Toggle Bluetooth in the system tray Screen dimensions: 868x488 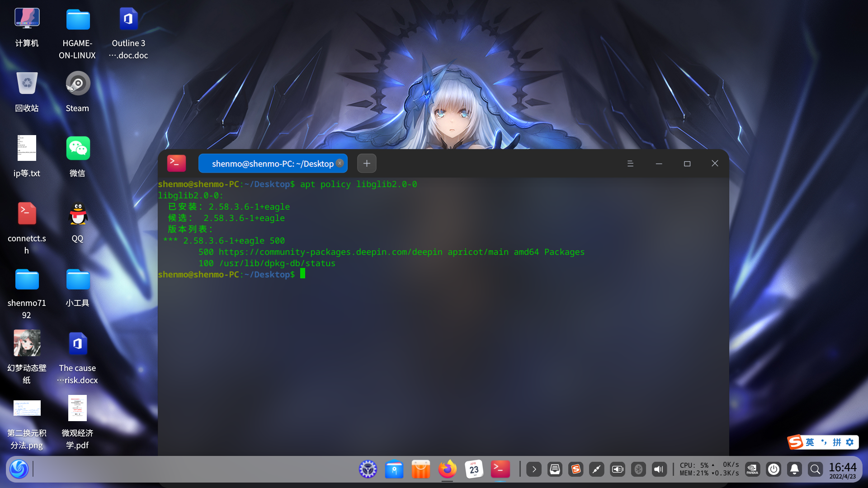[x=638, y=469]
